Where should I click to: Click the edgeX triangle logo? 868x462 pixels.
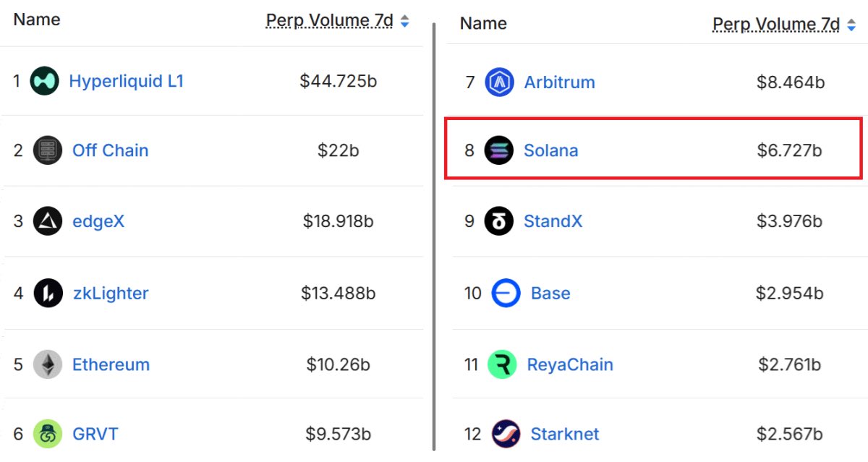tap(48, 221)
